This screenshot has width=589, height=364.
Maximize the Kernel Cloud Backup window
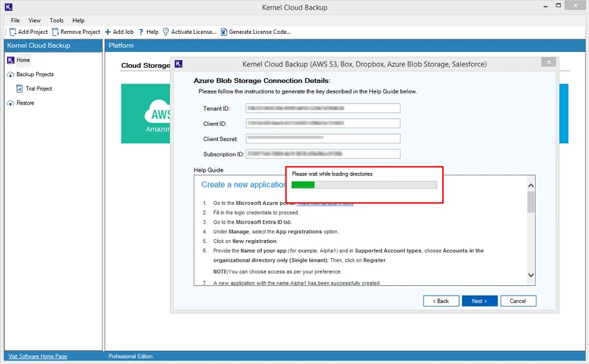(559, 6)
